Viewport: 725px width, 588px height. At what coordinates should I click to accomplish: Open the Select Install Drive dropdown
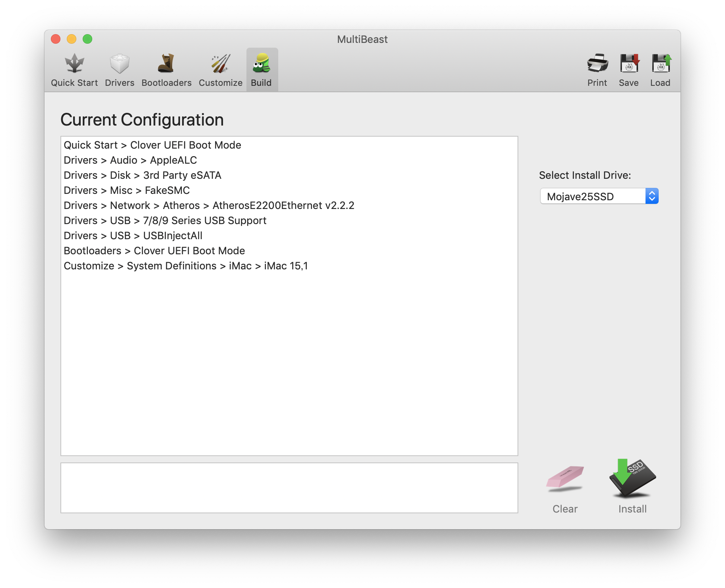click(x=599, y=196)
